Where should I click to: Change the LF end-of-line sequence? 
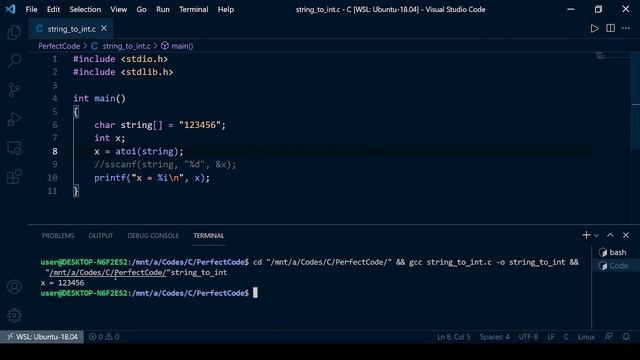point(551,337)
